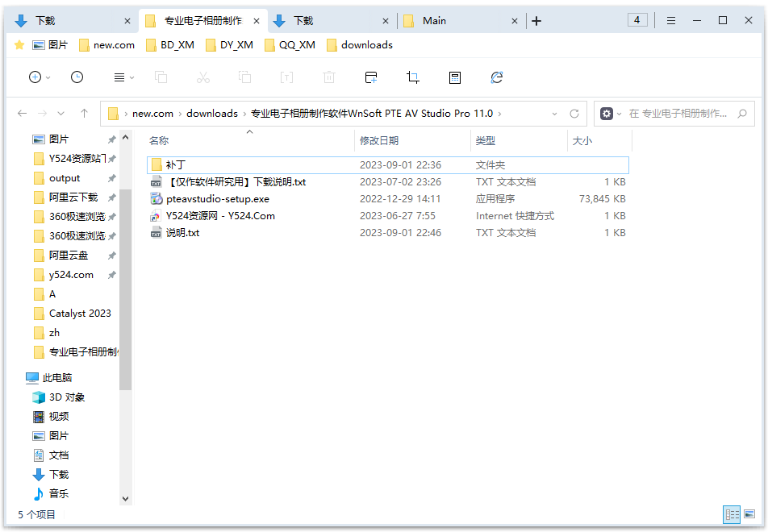This screenshot has height=532, width=768.
Task: Open the view layout list icon
Action: click(119, 77)
